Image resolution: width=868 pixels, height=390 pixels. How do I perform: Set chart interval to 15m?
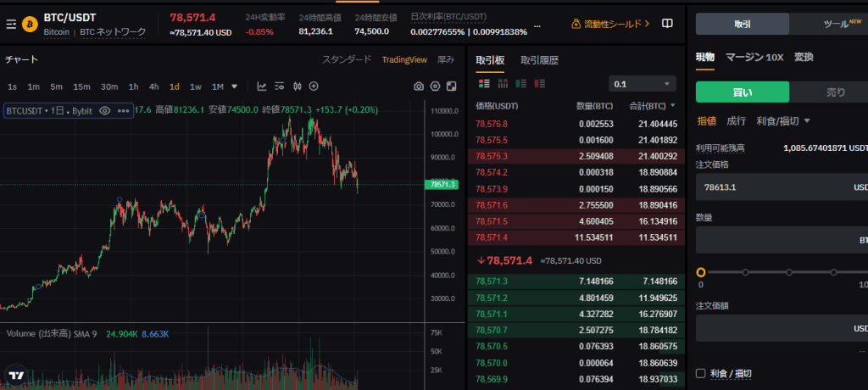pyautogui.click(x=81, y=87)
